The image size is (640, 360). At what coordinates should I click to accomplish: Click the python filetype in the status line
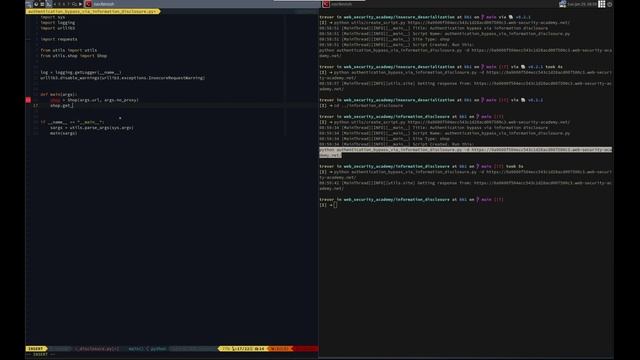[158, 349]
